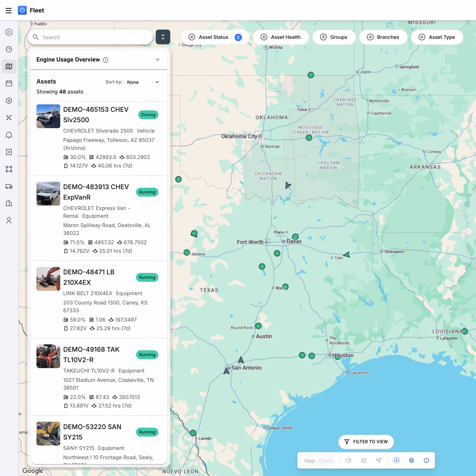Open the DEMO-483913 CHEV ExpVanR thumbnail
The height and width of the screenshot is (476, 476).
click(x=48, y=194)
